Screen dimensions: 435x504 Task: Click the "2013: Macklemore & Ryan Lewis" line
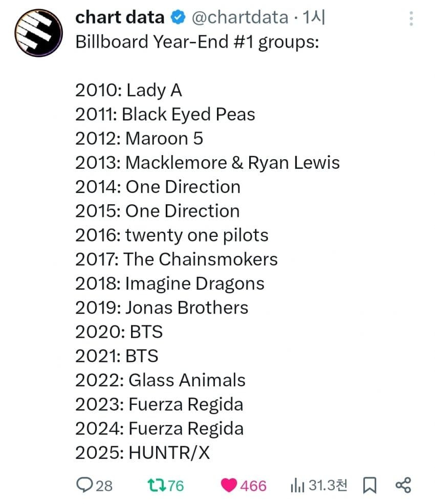(x=207, y=163)
